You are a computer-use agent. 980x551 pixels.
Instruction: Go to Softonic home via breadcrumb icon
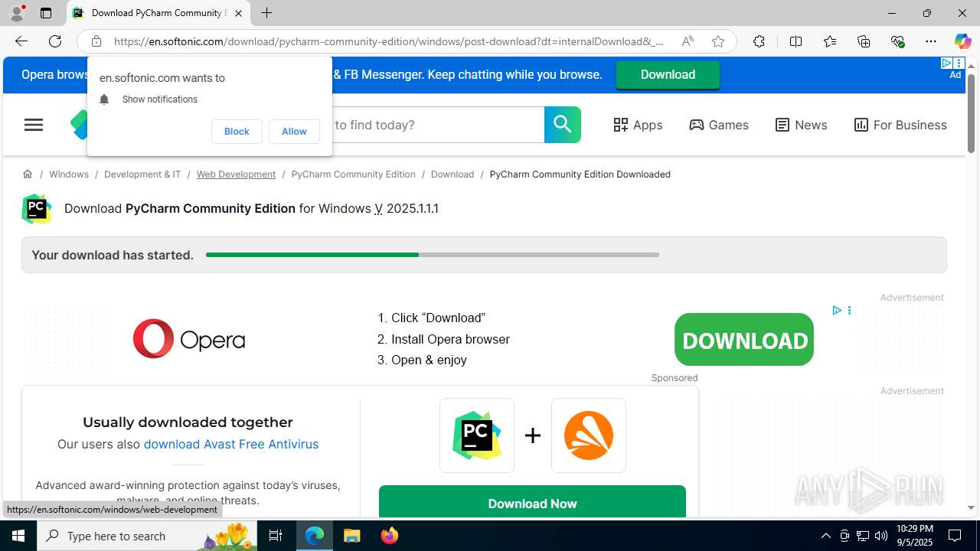click(28, 174)
